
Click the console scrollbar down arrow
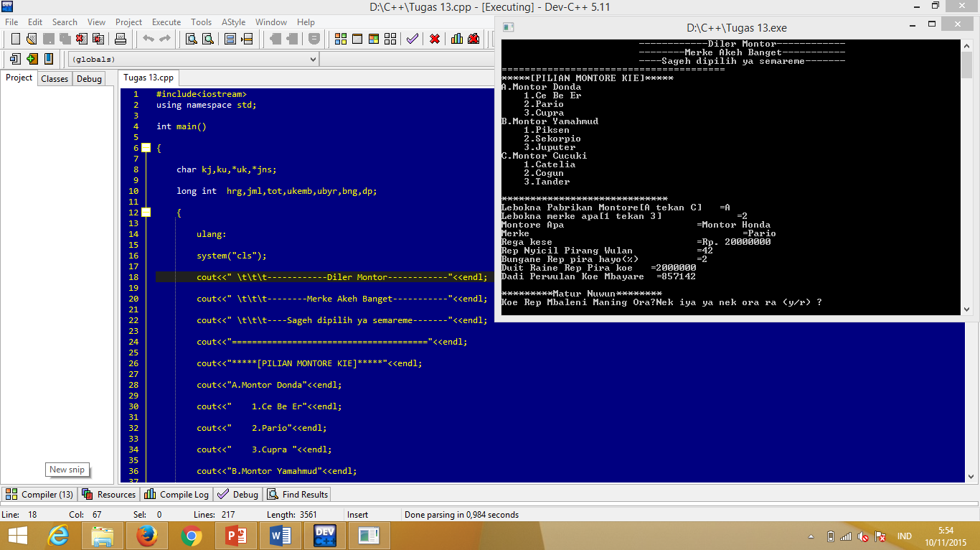tap(966, 309)
